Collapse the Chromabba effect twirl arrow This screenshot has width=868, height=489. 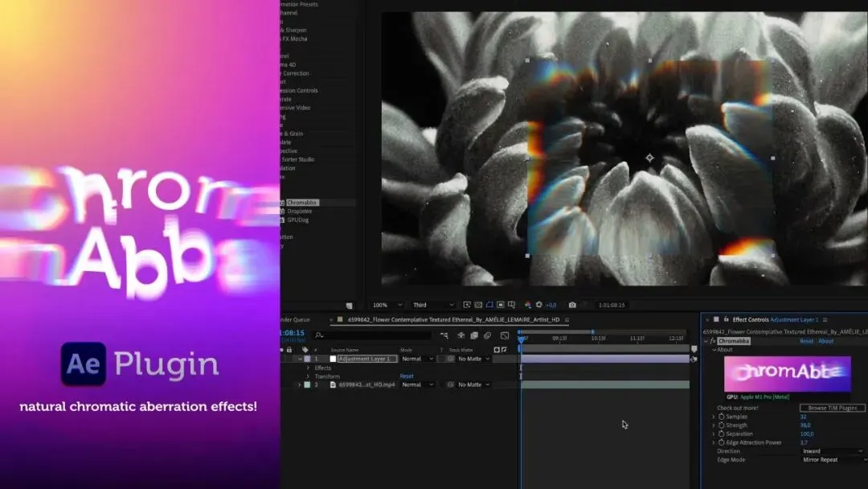coord(706,341)
